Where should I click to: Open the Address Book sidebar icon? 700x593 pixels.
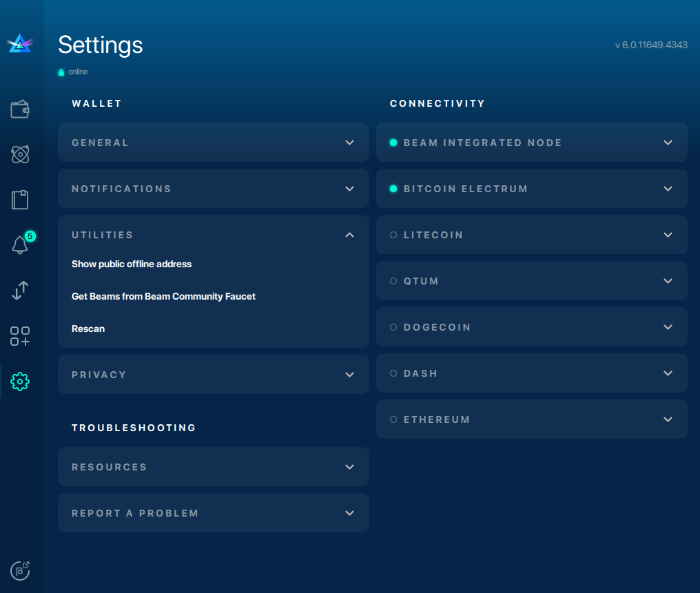[20, 200]
